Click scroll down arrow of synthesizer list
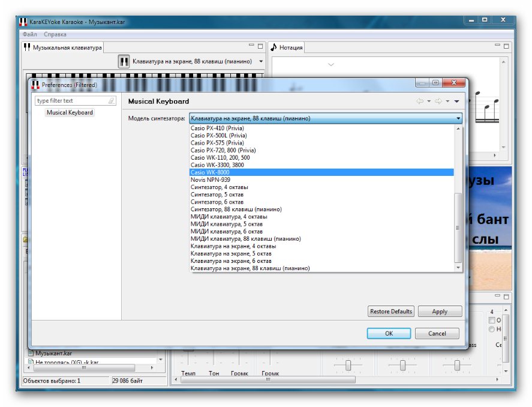532x407 pixels. click(458, 268)
